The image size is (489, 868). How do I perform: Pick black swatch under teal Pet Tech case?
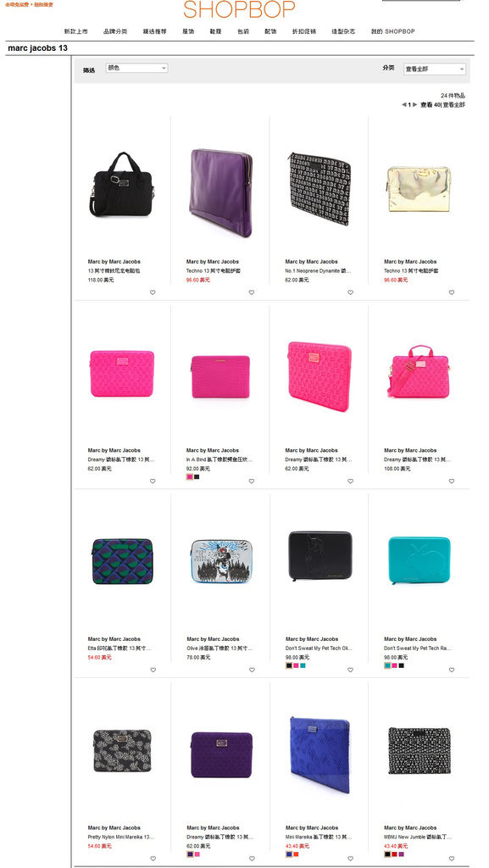point(401,665)
